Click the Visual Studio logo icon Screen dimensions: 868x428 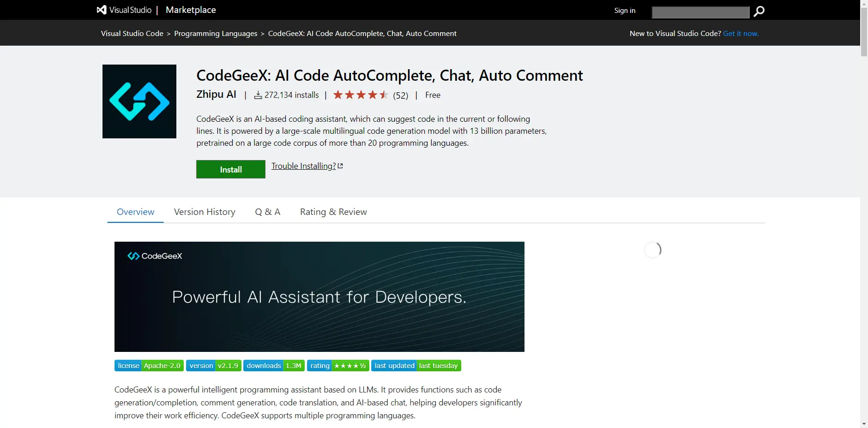[x=102, y=10]
